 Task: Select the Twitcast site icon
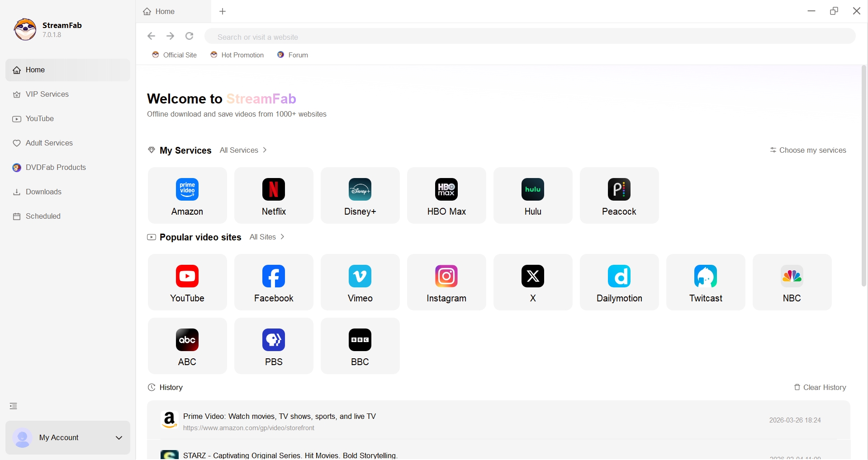click(705, 282)
